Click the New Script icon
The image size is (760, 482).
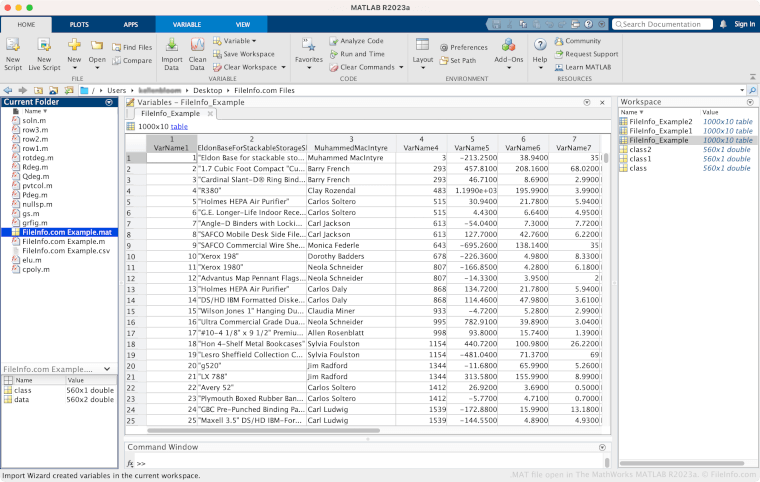pos(14,46)
